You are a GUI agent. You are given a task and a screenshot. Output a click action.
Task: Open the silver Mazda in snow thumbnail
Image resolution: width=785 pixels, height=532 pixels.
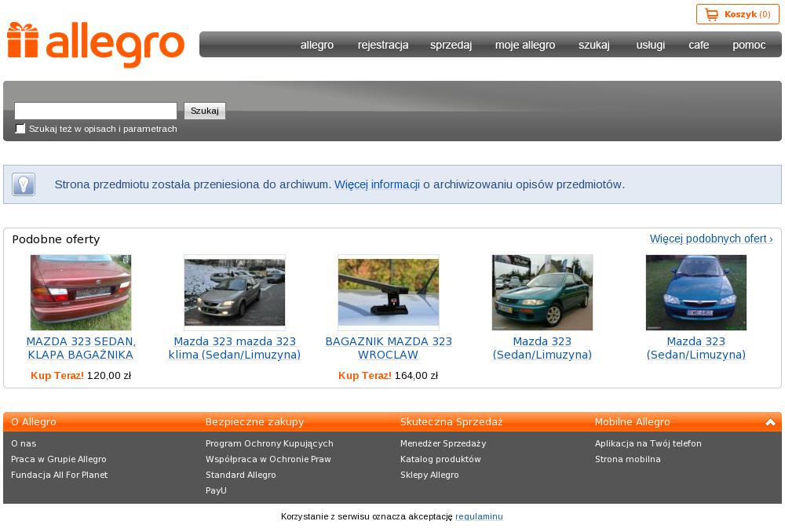click(x=234, y=292)
